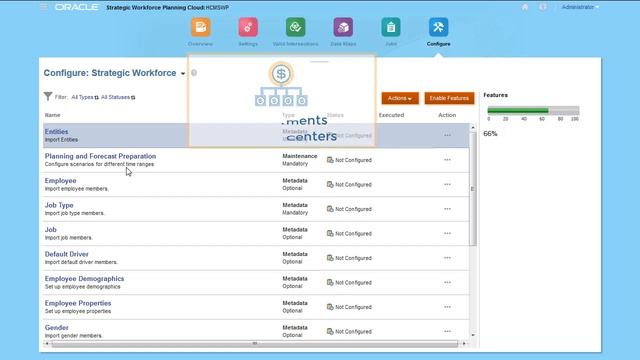Click the Executed column header
640x360 pixels.
point(391,115)
